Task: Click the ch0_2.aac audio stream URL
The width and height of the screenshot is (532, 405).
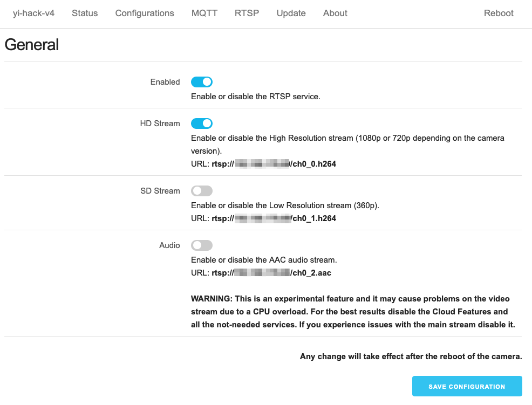Action: pos(271,273)
